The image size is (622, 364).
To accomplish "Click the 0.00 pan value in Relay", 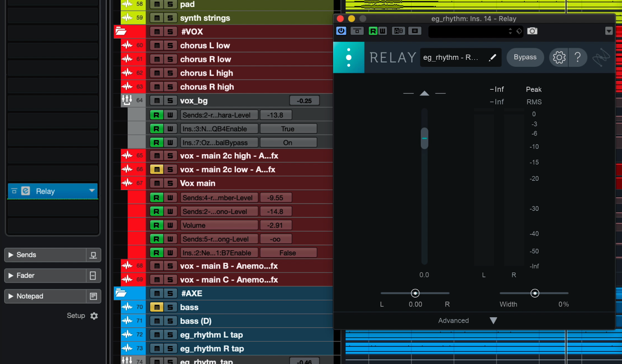I will pyautogui.click(x=415, y=304).
